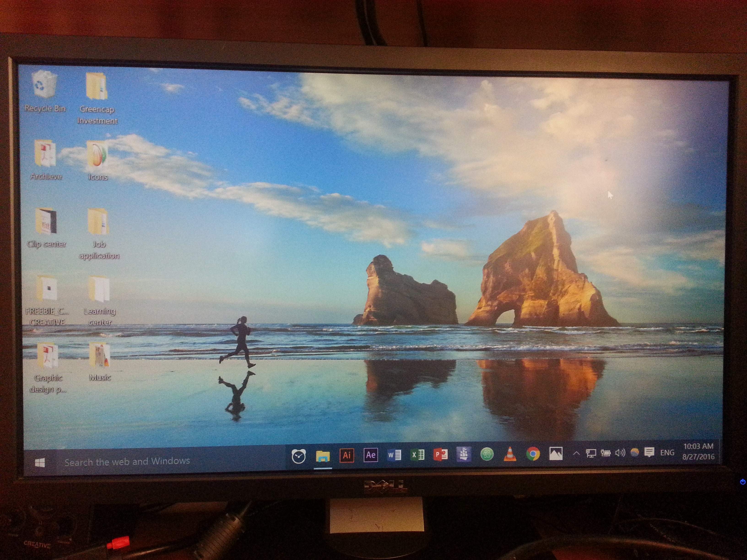
Task: Open calendar from clock showing 10:03 AM
Action: tap(698, 451)
